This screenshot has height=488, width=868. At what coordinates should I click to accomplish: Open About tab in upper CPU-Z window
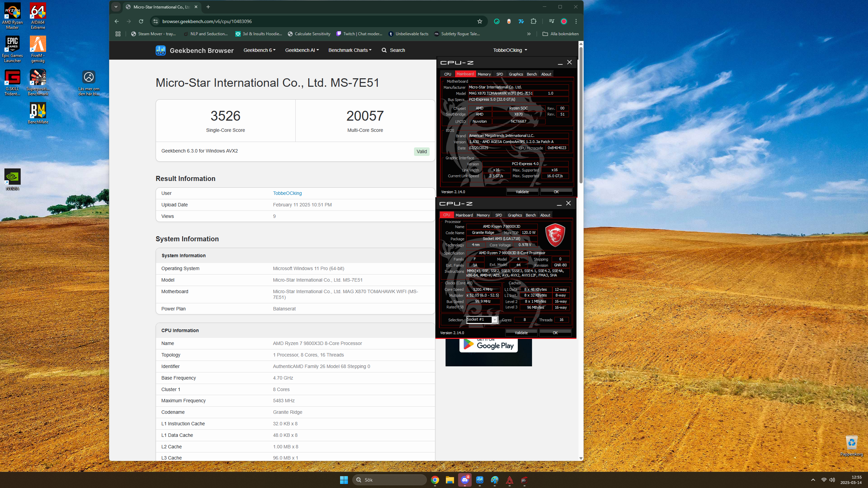[x=546, y=74]
